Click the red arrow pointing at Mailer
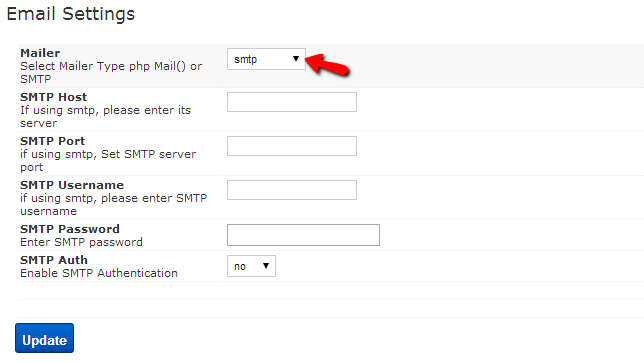644x362 pixels. point(327,65)
